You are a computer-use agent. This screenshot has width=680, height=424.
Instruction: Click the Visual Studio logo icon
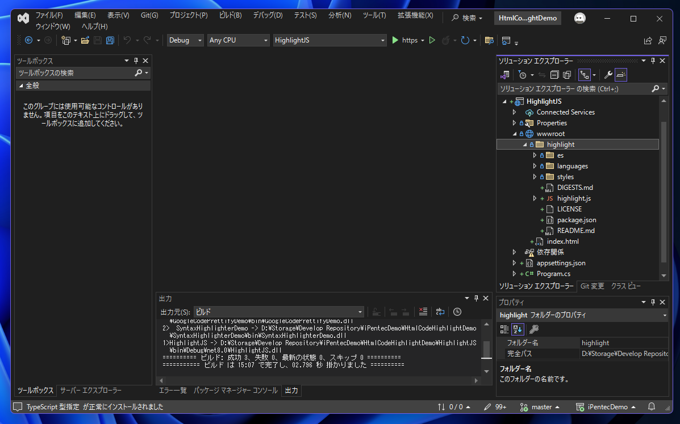(x=23, y=18)
